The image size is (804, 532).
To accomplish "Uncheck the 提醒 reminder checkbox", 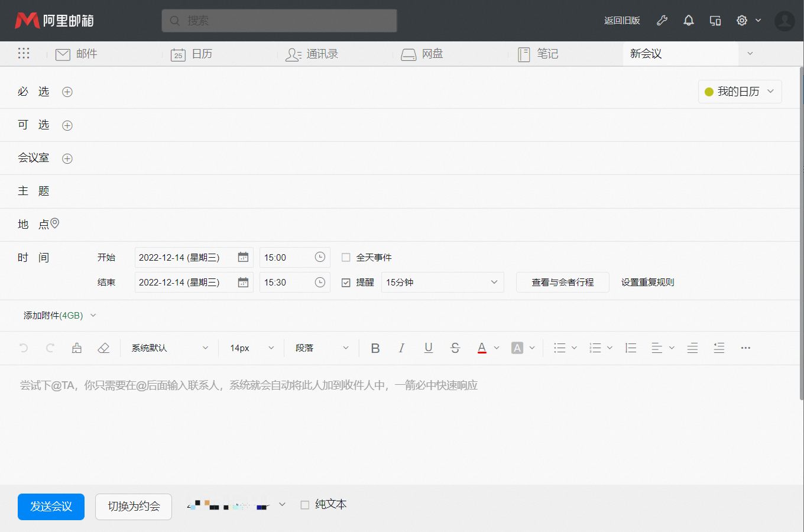I will 346,283.
